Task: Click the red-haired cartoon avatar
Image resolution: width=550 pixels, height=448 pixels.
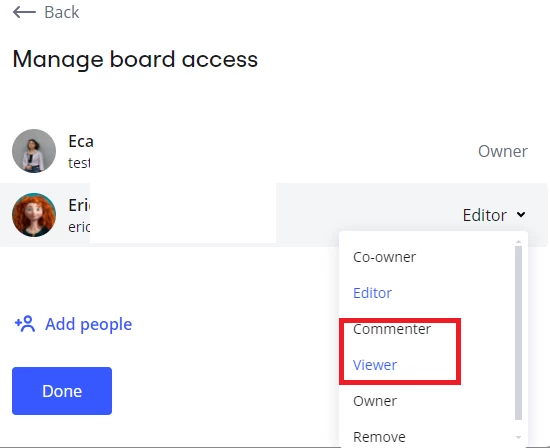Action: (34, 215)
